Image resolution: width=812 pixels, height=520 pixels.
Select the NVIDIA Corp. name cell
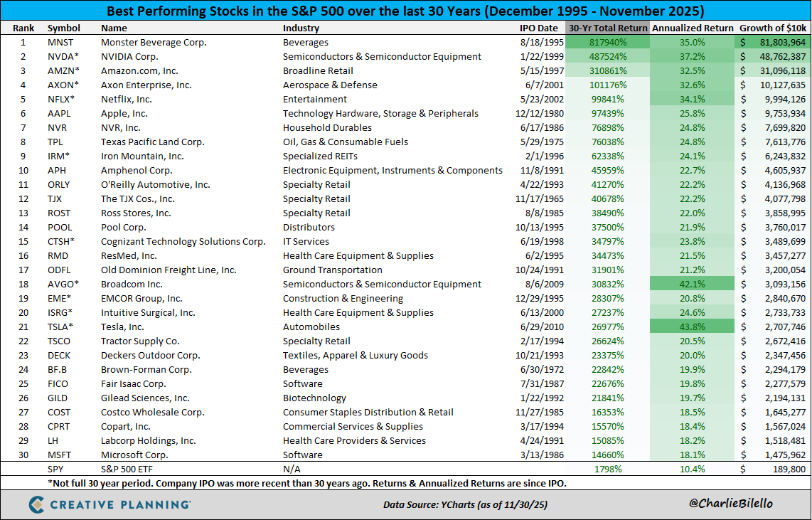click(x=129, y=57)
